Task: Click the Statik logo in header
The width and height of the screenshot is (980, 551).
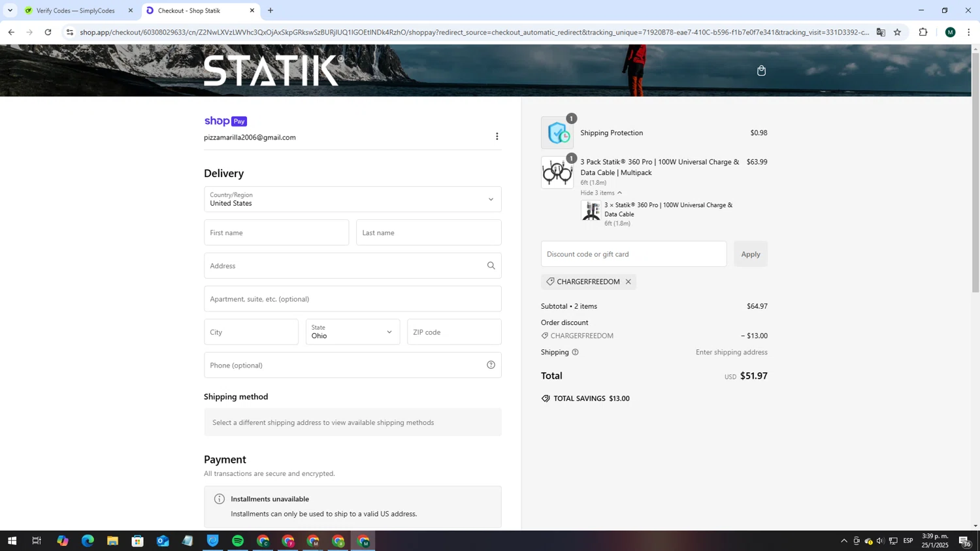Action: [274, 71]
